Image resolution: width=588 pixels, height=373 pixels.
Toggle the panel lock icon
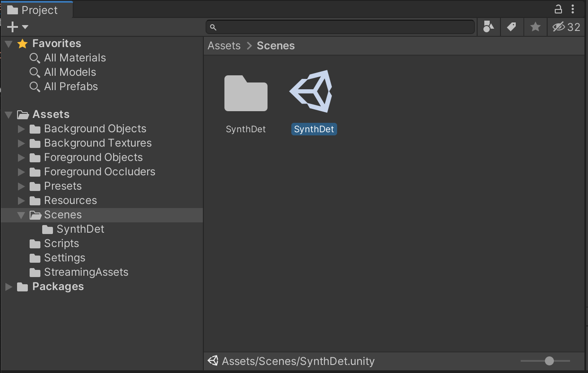tap(558, 9)
